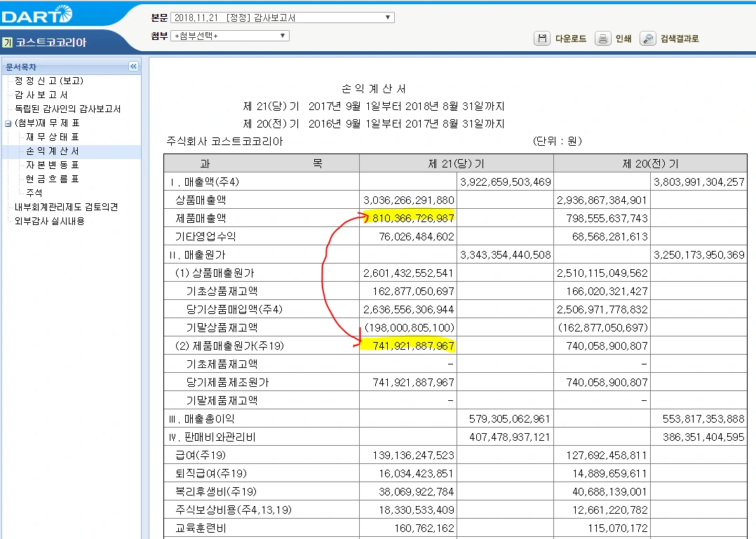
Task: Select the (첨부)재무제표 tree item
Action: pos(47,123)
